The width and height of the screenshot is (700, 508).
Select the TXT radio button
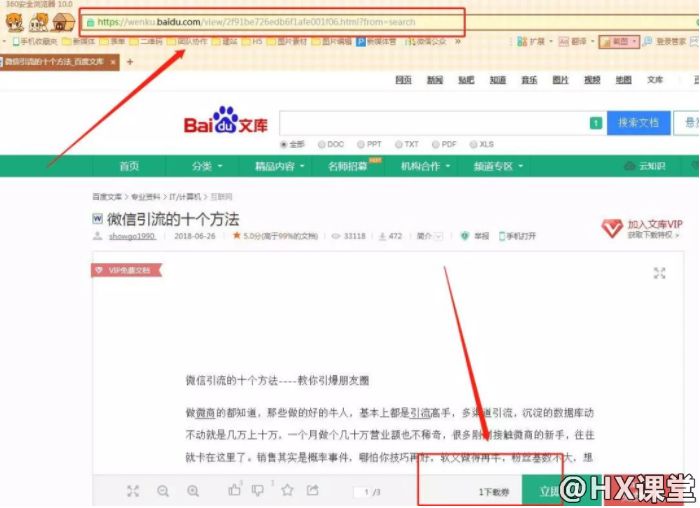[x=399, y=144]
